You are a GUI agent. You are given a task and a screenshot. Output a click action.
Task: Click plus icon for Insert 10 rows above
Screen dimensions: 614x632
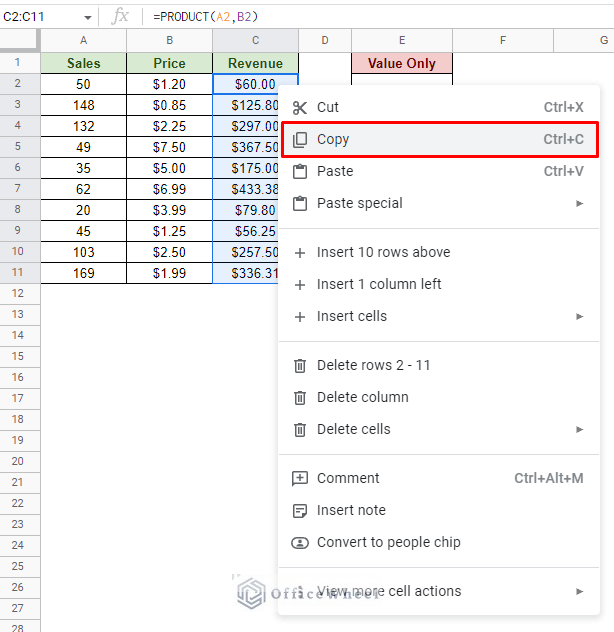point(300,253)
